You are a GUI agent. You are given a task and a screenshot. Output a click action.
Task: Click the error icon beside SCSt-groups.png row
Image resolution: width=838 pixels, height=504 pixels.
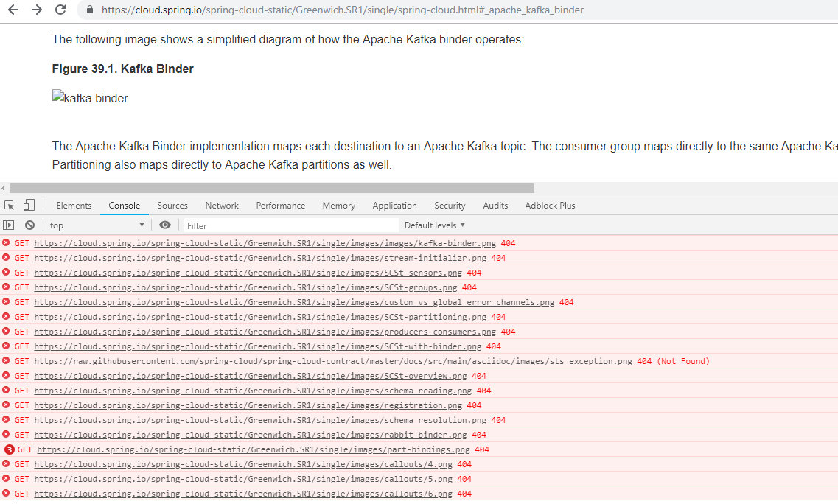[x=6, y=287]
